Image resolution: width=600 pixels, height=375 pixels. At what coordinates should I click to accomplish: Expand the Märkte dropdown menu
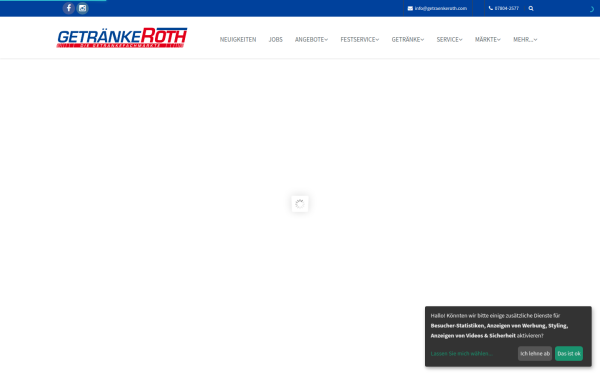coord(488,39)
